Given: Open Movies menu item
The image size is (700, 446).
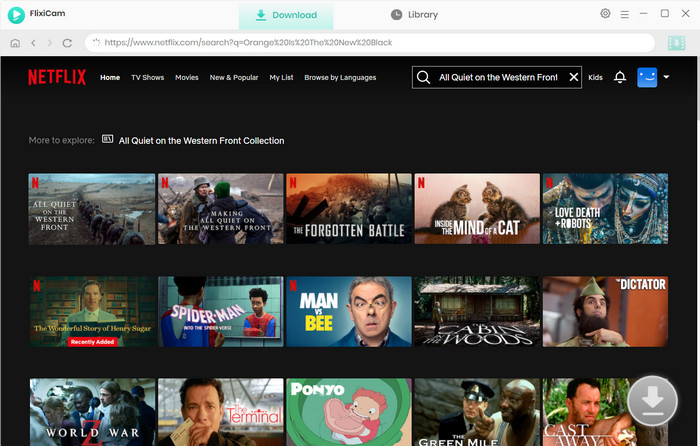Looking at the screenshot, I should [187, 77].
